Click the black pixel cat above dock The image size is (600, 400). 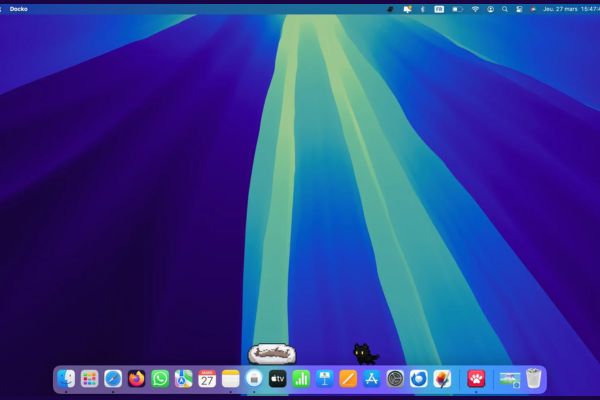tap(365, 353)
